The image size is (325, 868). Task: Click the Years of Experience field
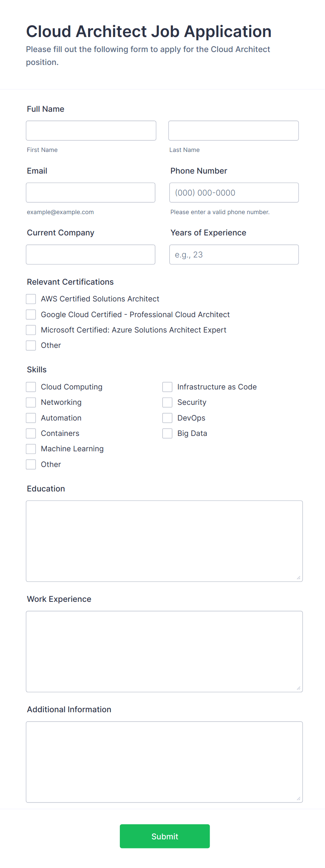234,254
